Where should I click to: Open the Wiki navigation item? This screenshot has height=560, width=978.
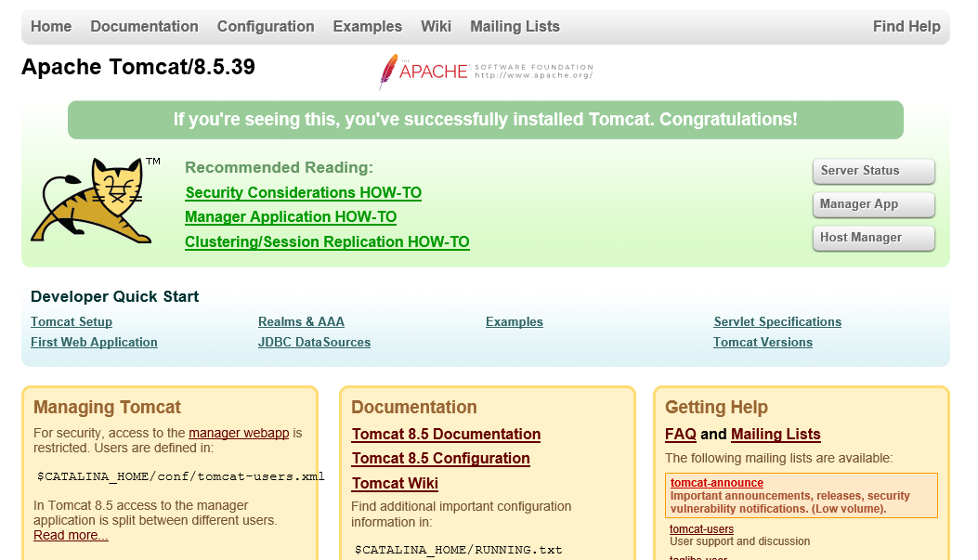coord(436,26)
